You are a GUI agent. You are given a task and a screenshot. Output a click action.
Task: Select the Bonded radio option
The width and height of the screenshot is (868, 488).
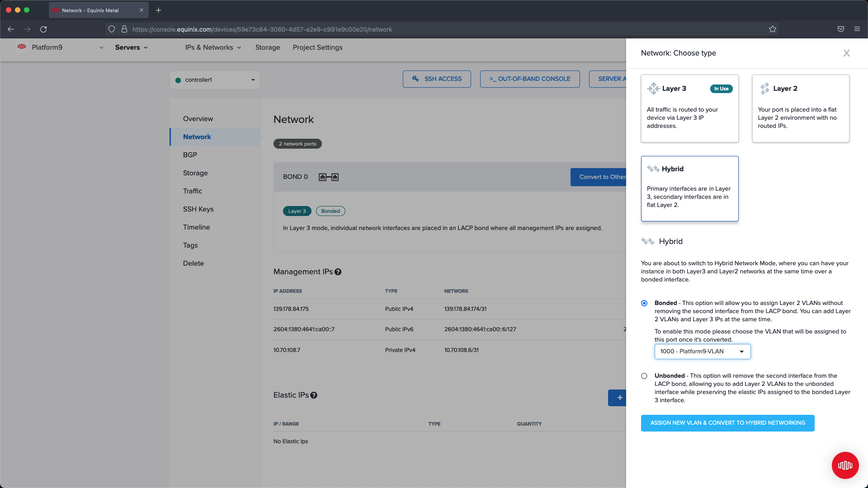[x=644, y=303]
